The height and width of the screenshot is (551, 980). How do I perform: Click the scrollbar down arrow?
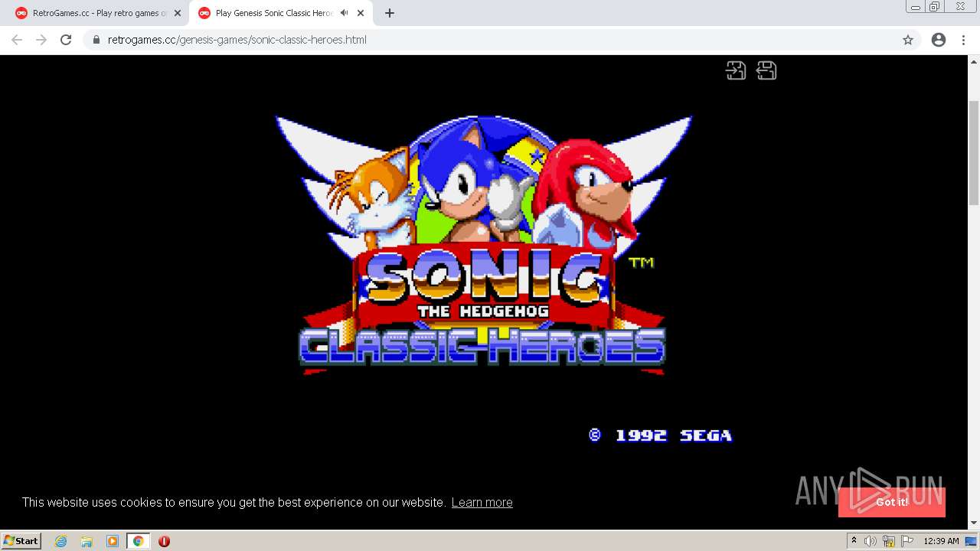pyautogui.click(x=974, y=523)
